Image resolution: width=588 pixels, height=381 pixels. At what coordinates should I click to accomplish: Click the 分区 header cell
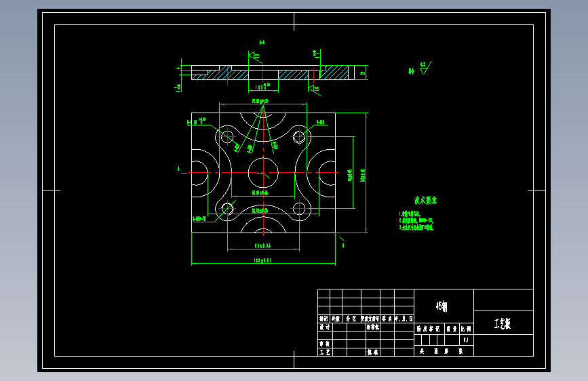[351, 319]
